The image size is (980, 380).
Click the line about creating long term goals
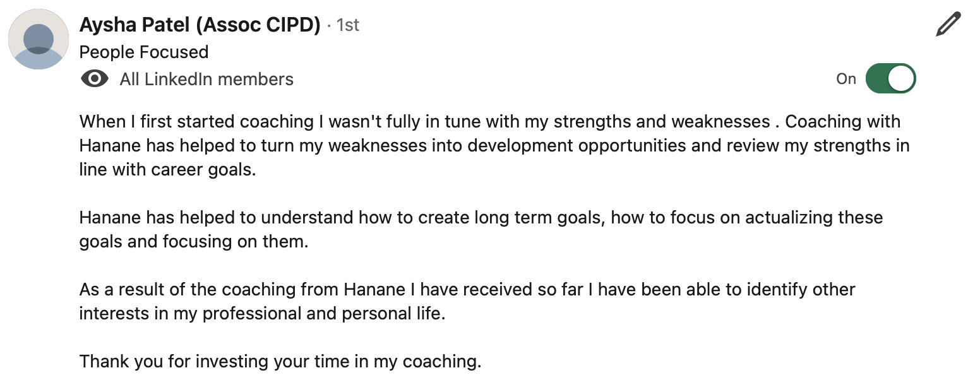point(481,218)
